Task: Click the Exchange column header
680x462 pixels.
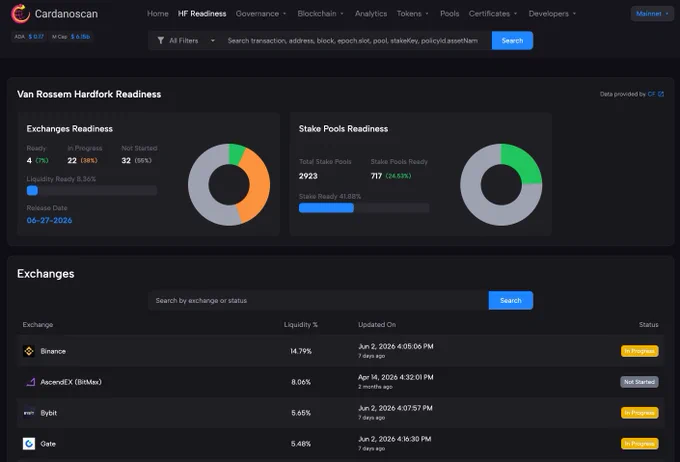Action: tap(38, 324)
